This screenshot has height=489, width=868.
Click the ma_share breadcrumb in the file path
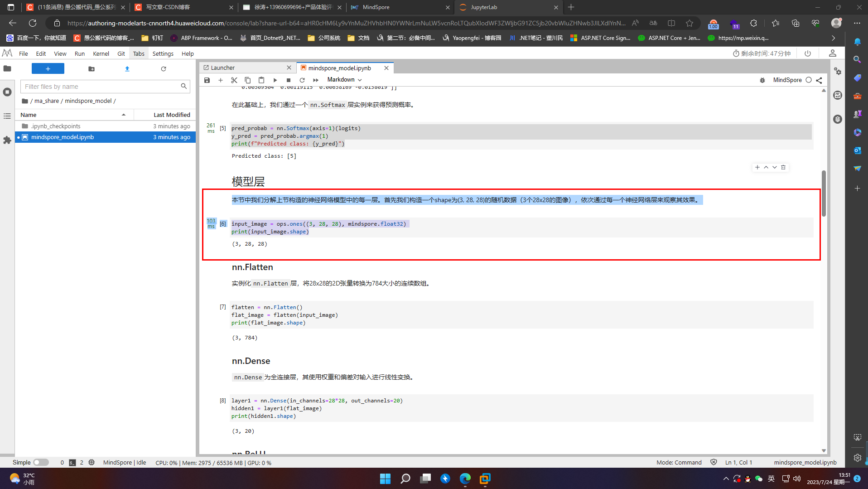[47, 101]
